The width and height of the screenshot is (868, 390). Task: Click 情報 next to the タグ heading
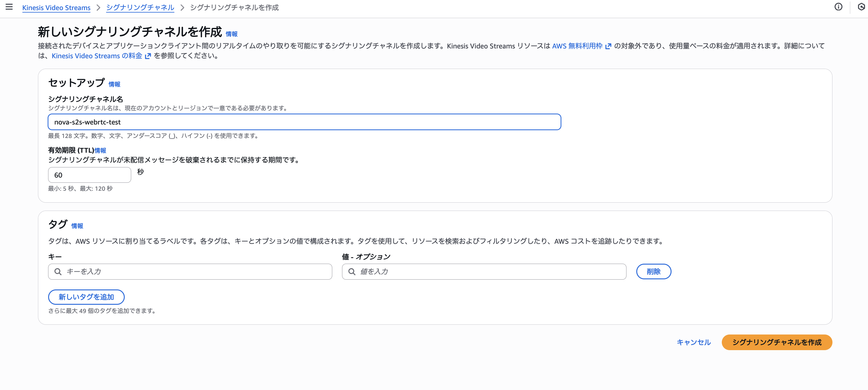coord(78,226)
